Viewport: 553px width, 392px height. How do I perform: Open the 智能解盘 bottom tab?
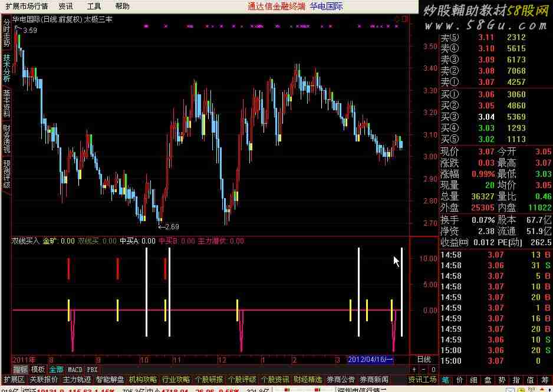[110, 379]
